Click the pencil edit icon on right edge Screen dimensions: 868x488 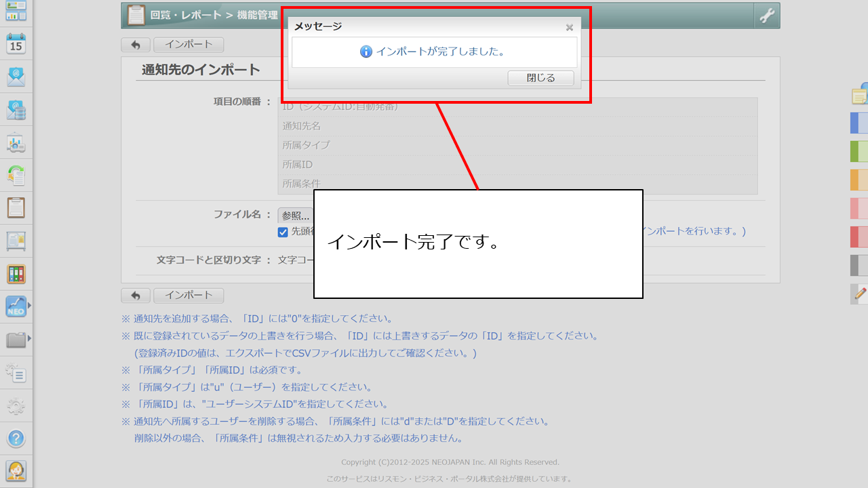(860, 293)
